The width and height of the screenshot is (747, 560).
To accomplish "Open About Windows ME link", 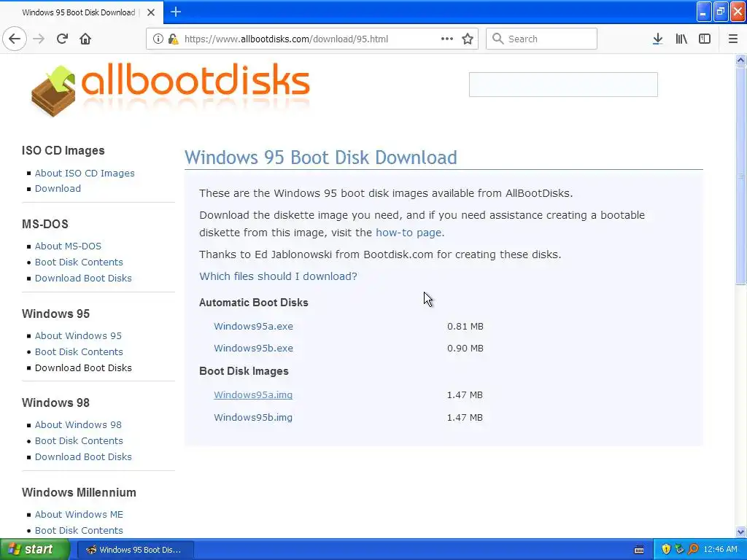I will pyautogui.click(x=79, y=514).
